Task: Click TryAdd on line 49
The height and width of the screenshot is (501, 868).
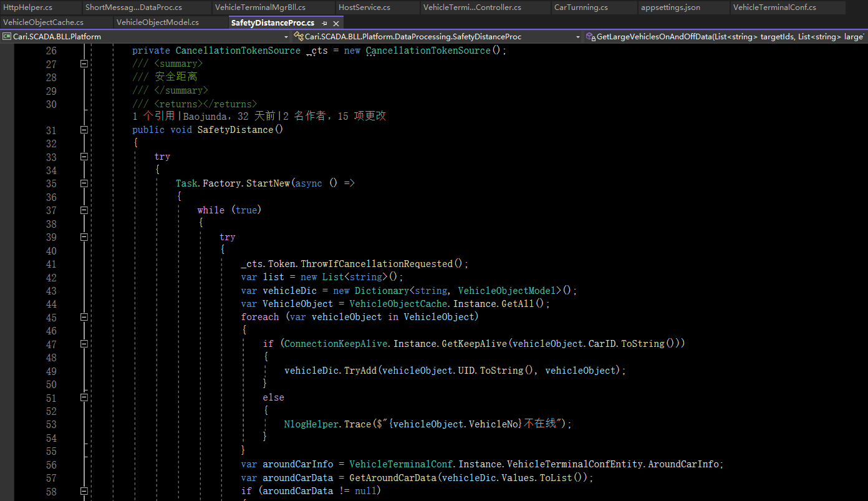Action: click(x=360, y=371)
